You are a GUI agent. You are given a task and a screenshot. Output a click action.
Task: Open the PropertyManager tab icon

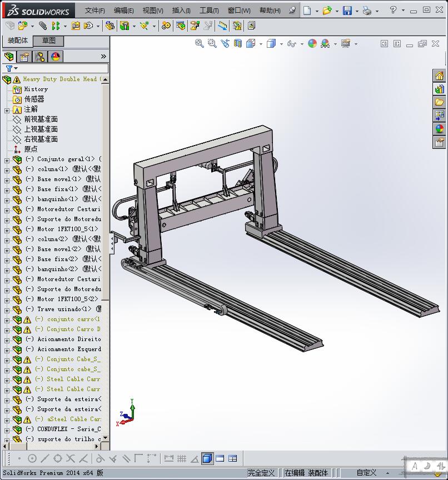click(24, 57)
